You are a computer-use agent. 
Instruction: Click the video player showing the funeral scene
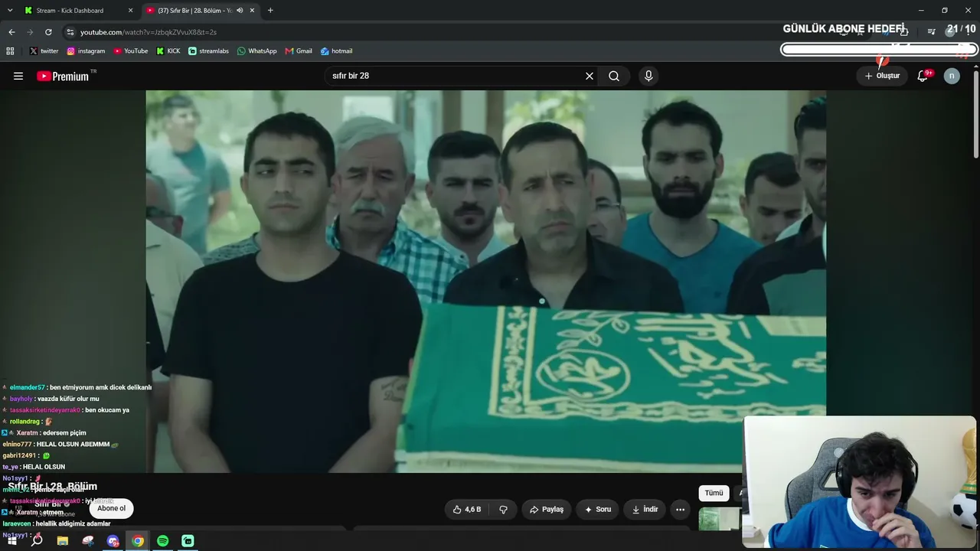point(485,281)
